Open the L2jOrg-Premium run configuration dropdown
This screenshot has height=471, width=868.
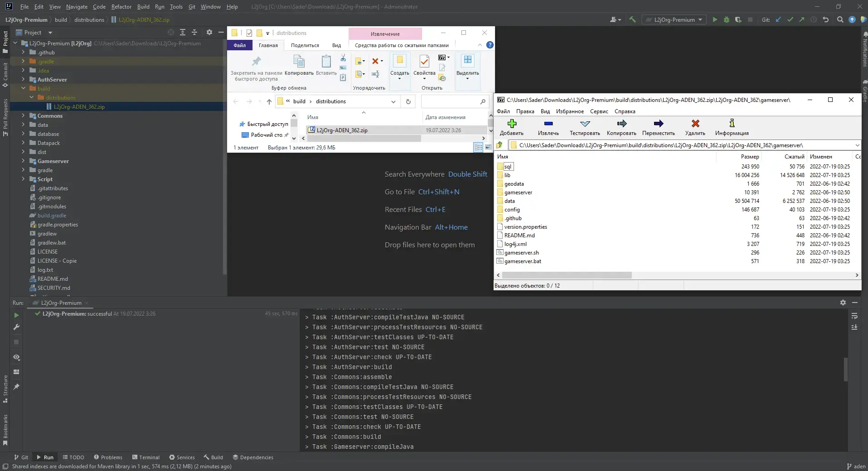[x=674, y=19]
